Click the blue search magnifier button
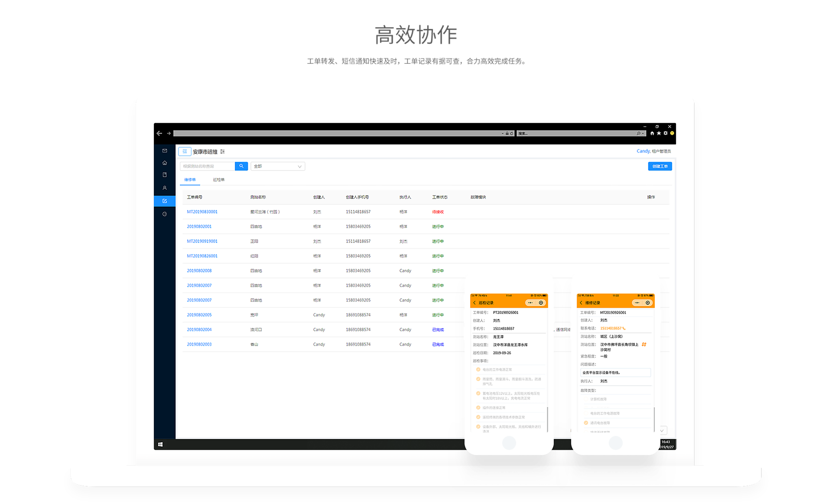Screen dimensions: 832x504 click(241, 166)
